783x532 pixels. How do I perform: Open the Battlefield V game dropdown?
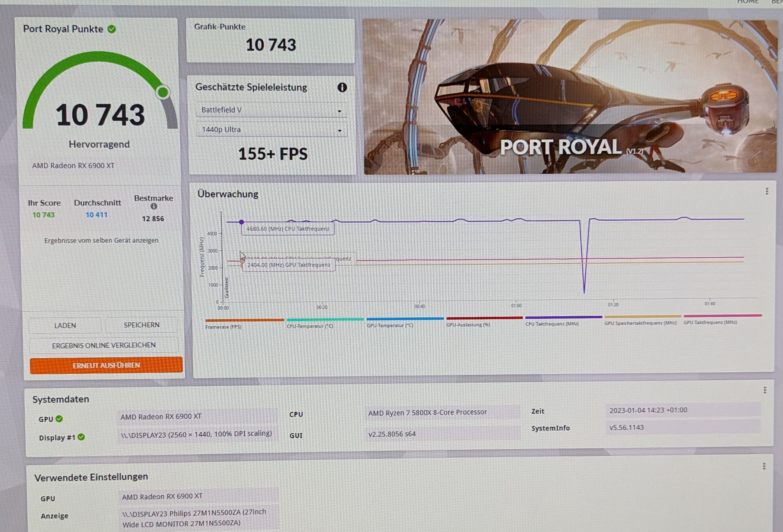271,110
